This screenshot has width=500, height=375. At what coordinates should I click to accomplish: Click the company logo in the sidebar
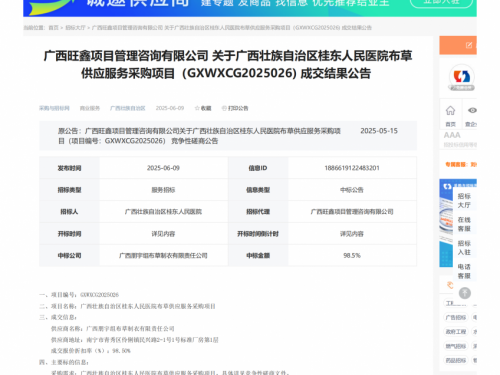pyautogui.click(x=462, y=77)
